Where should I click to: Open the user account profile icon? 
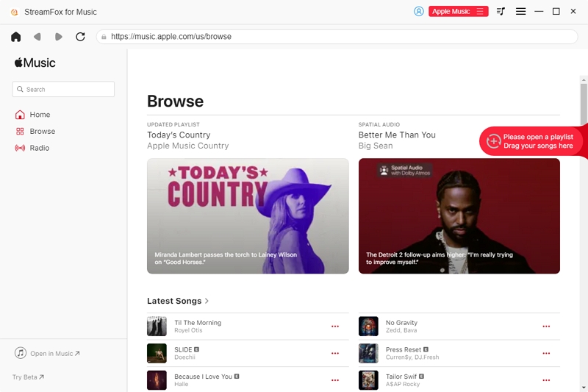pyautogui.click(x=419, y=11)
